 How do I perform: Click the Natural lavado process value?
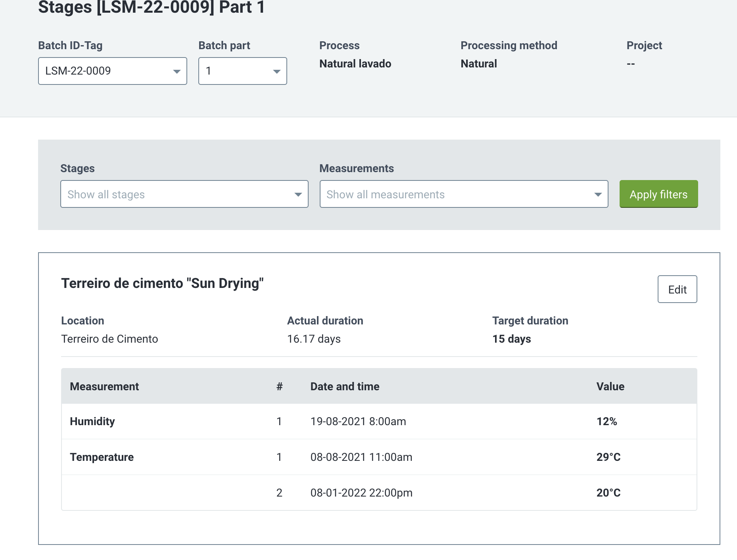[x=355, y=63]
